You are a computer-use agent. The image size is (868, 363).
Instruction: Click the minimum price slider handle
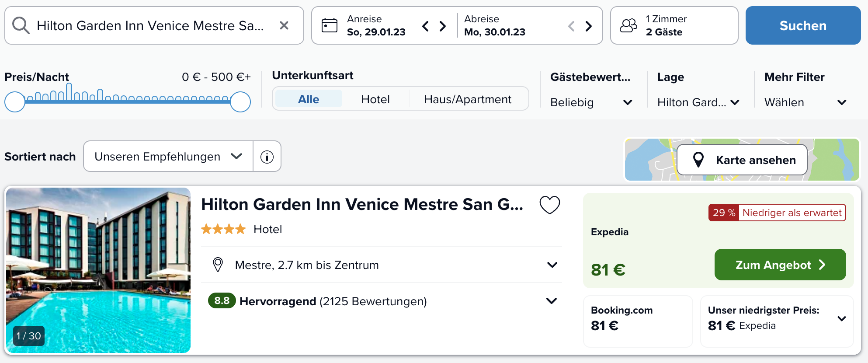pos(15,102)
